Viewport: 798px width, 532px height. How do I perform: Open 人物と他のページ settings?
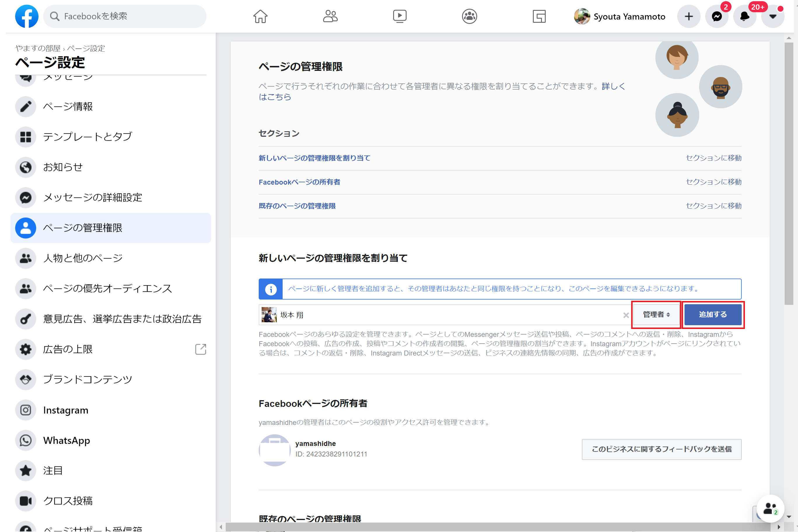pos(111,258)
